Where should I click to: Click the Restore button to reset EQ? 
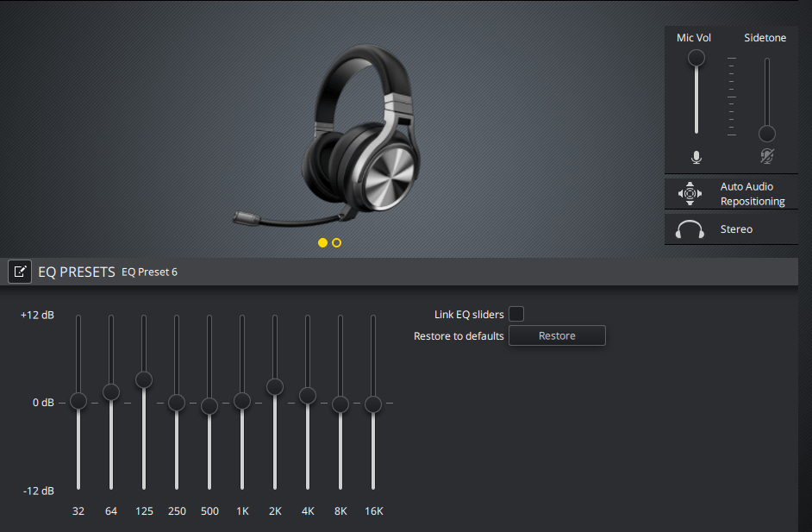pos(557,335)
